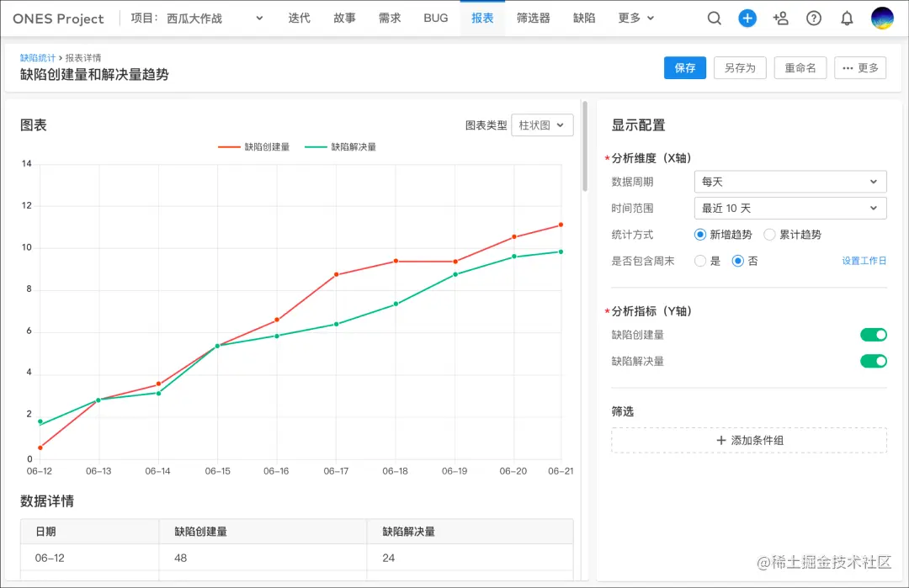Go to the 筛选器 tab

[534, 19]
